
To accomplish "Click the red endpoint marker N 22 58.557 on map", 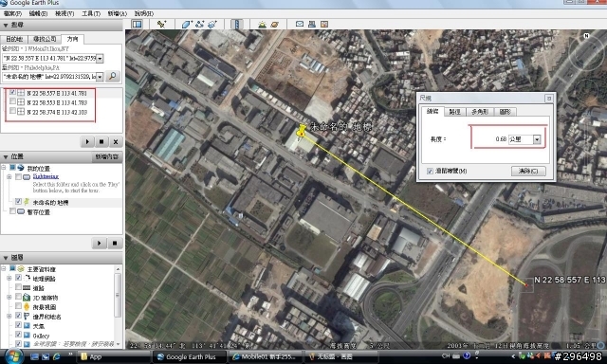I will (526, 285).
